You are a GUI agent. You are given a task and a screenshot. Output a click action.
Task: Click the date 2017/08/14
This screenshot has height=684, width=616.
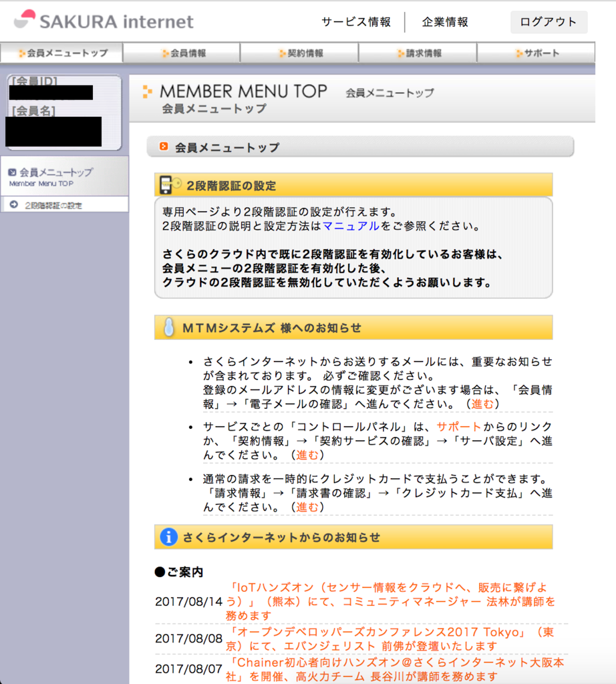[x=189, y=602]
